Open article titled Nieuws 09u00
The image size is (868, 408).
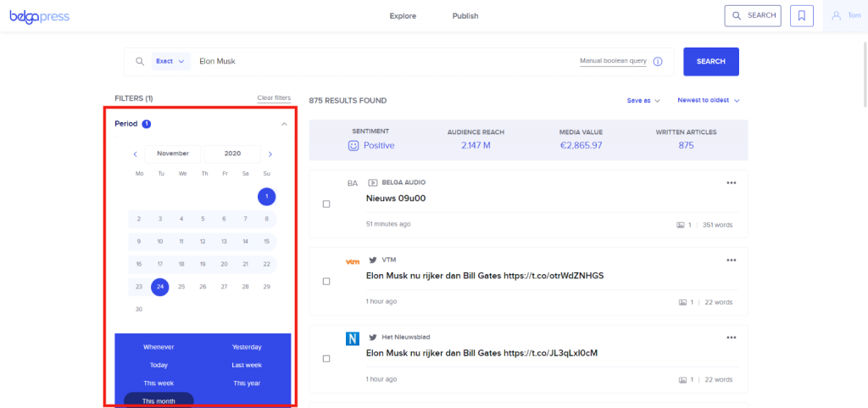click(396, 198)
